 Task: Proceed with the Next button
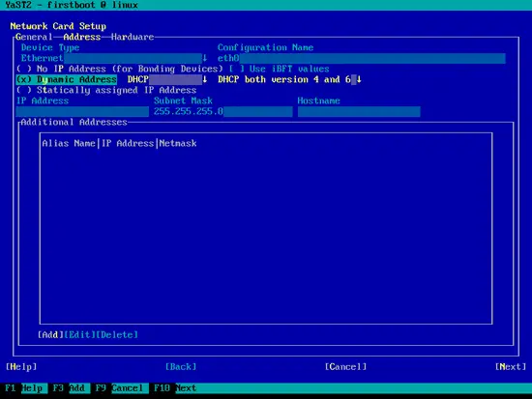coord(511,367)
